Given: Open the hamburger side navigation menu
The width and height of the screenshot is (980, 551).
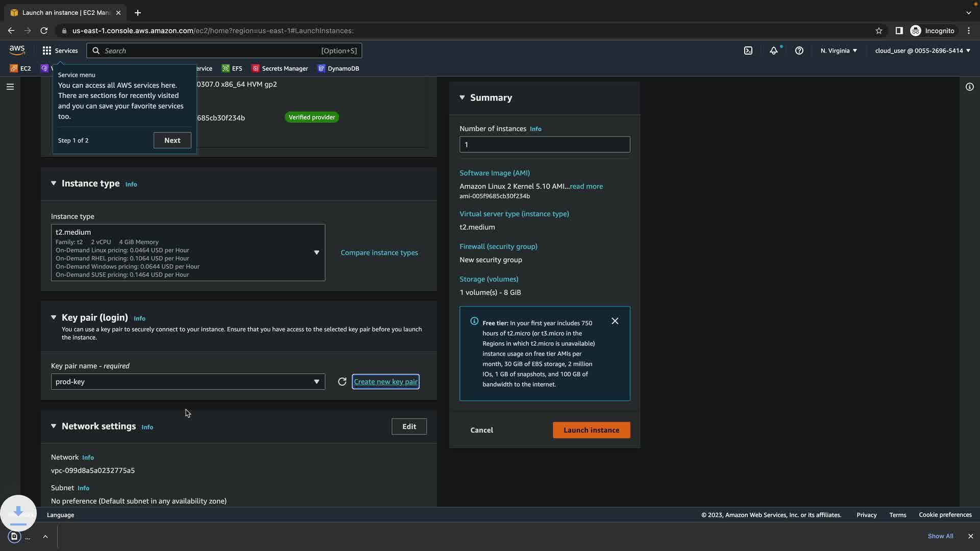Looking at the screenshot, I should (x=10, y=87).
